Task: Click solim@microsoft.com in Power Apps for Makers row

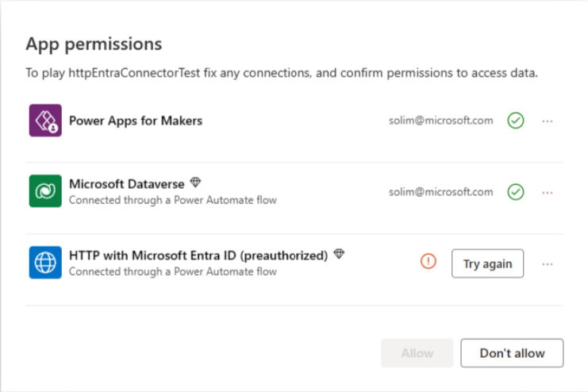Action: [x=440, y=121]
